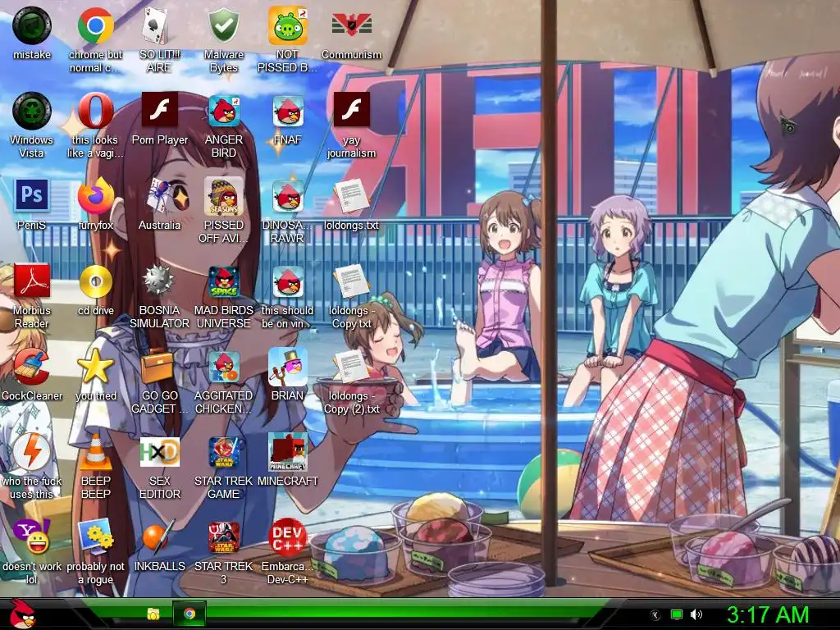Click the green monitor tray icon
Screen dimensions: 840x630
(677, 614)
